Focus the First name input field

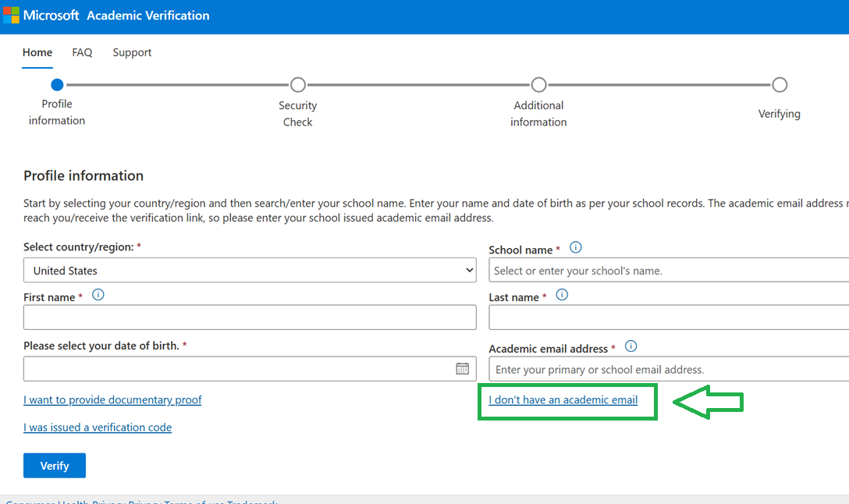(x=250, y=318)
